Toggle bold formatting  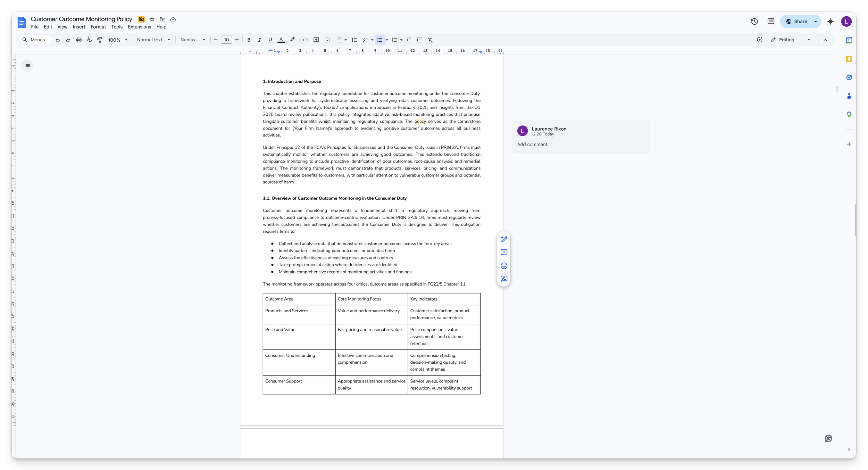249,40
